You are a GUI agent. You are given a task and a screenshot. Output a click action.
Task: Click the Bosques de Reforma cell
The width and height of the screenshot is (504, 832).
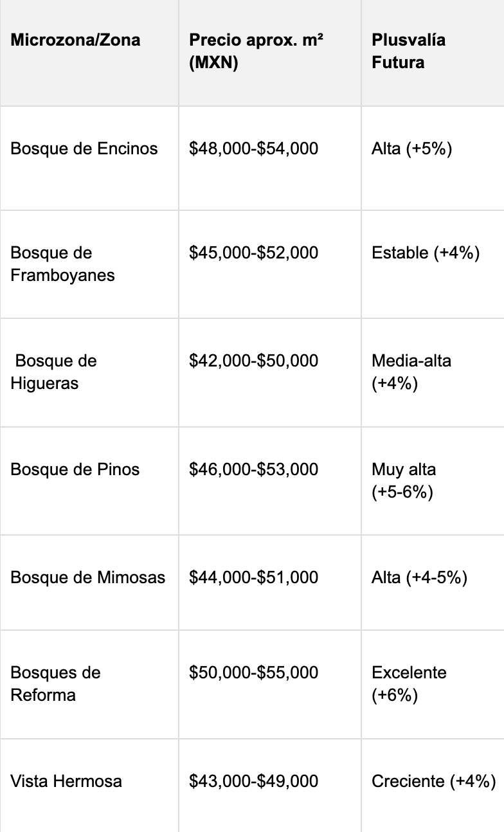[55, 683]
